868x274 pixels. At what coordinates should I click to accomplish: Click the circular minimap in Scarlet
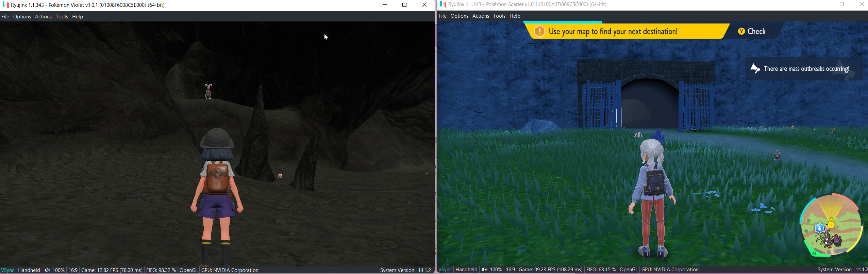tap(831, 225)
